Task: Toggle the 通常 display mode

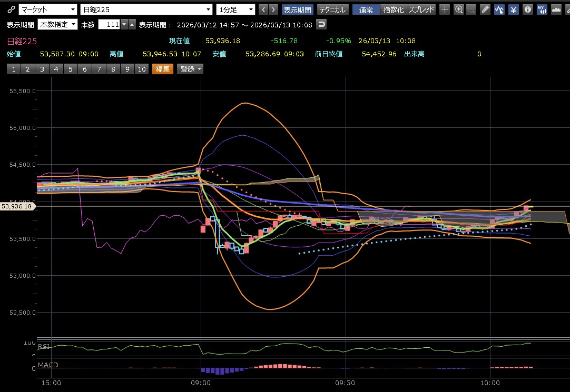Action: click(x=365, y=9)
